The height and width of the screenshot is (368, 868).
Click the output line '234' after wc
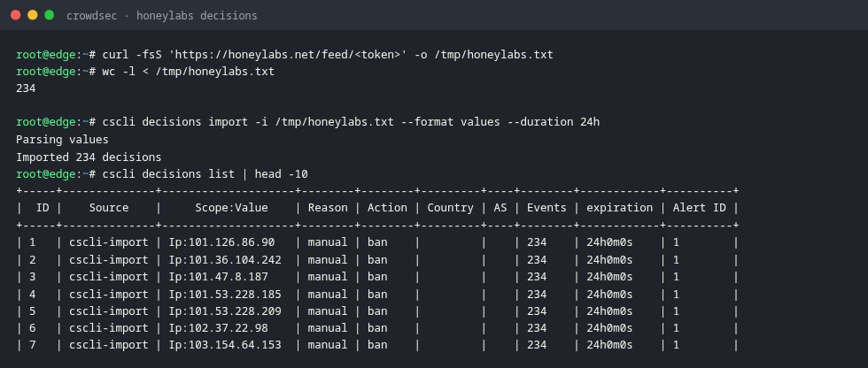point(26,88)
